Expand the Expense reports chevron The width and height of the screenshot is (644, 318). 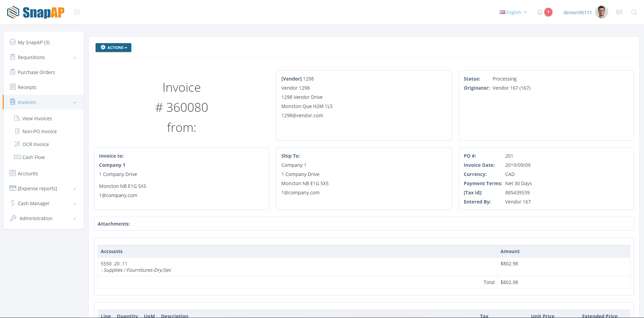pos(75,189)
